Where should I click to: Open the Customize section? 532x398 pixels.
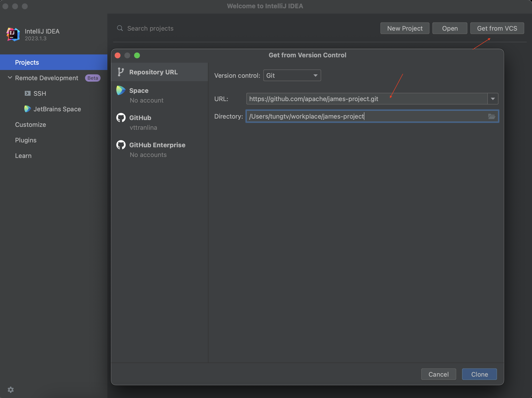[30, 125]
